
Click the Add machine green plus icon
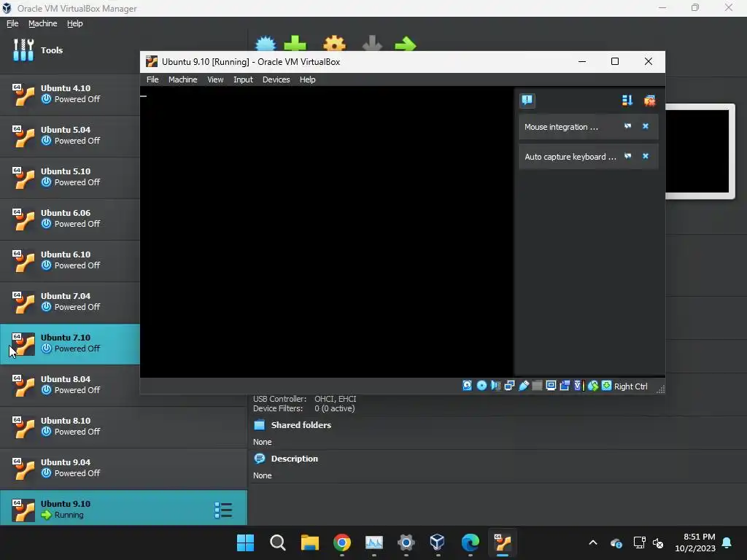coord(295,43)
